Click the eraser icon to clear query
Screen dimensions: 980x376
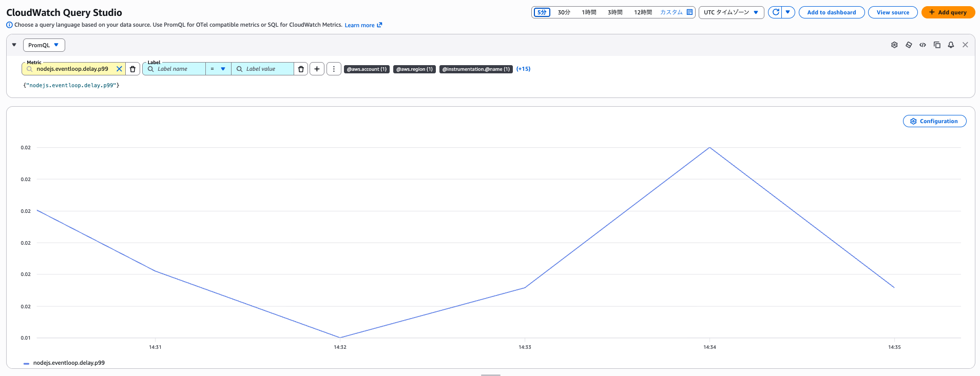[x=909, y=45]
